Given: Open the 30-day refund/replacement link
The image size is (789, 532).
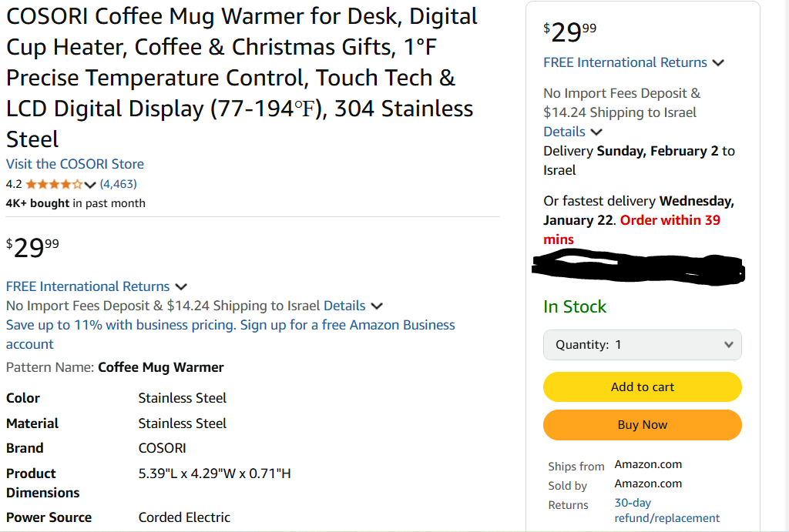Looking at the screenshot, I should 666,510.
